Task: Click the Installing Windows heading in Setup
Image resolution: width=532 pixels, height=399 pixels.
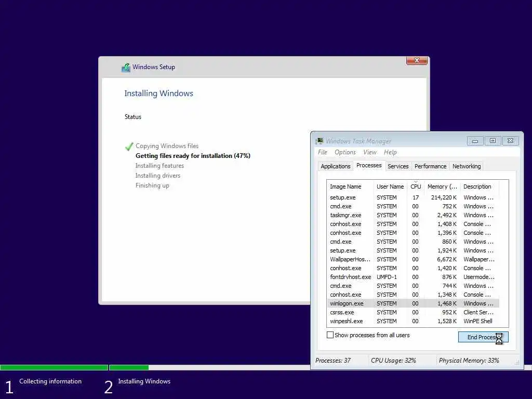Action: [158, 94]
